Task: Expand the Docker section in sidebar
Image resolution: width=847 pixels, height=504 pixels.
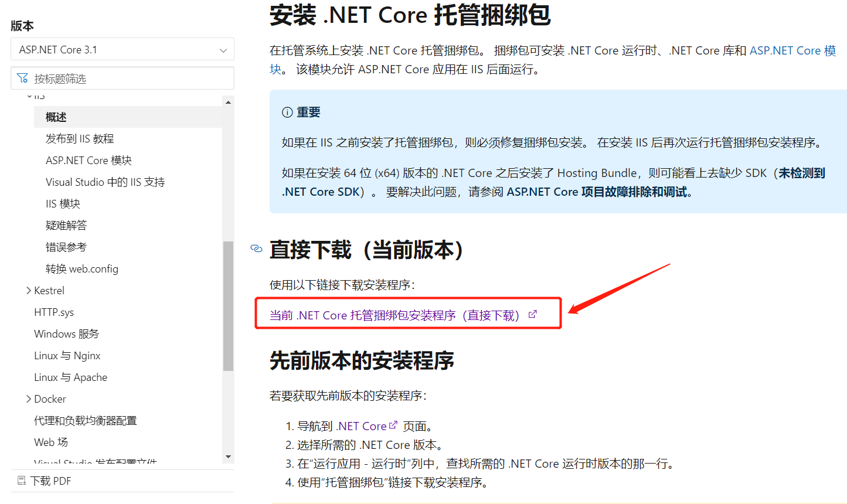Action: 29,399
